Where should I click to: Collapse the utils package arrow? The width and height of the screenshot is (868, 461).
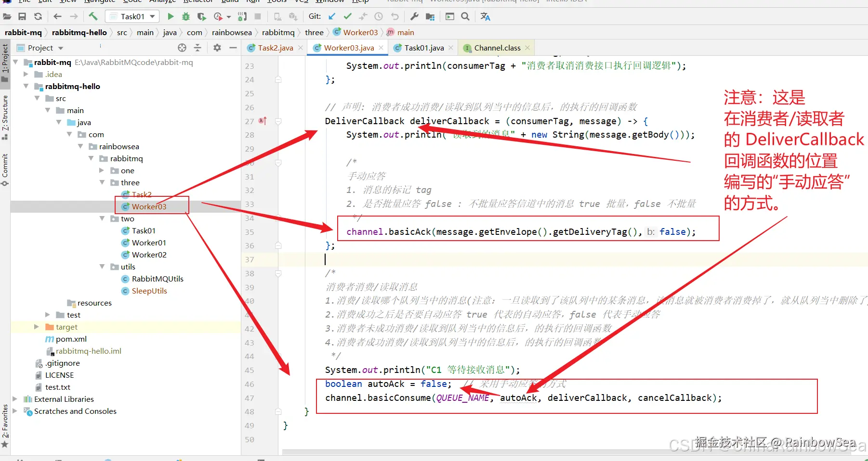pos(102,267)
